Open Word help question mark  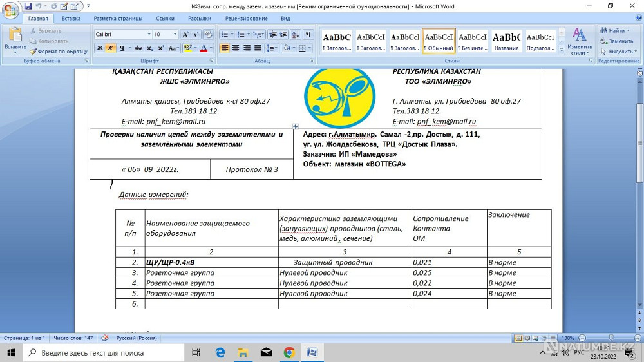point(638,18)
